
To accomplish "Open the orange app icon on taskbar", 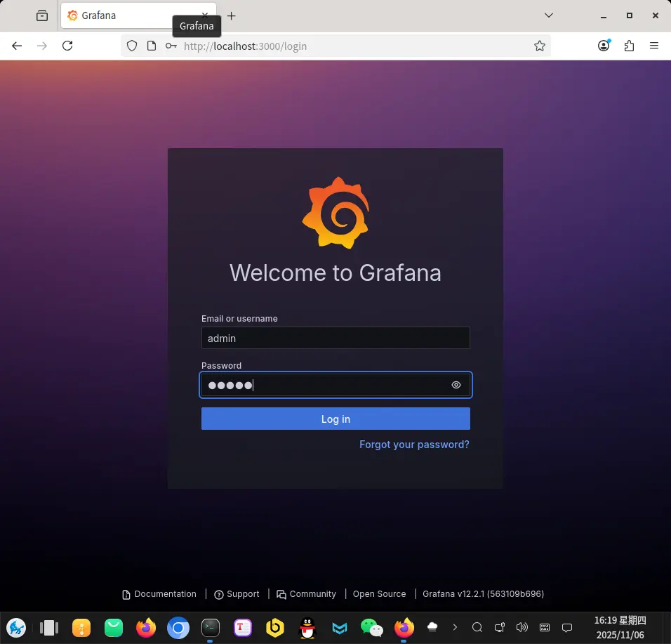I will tap(81, 628).
